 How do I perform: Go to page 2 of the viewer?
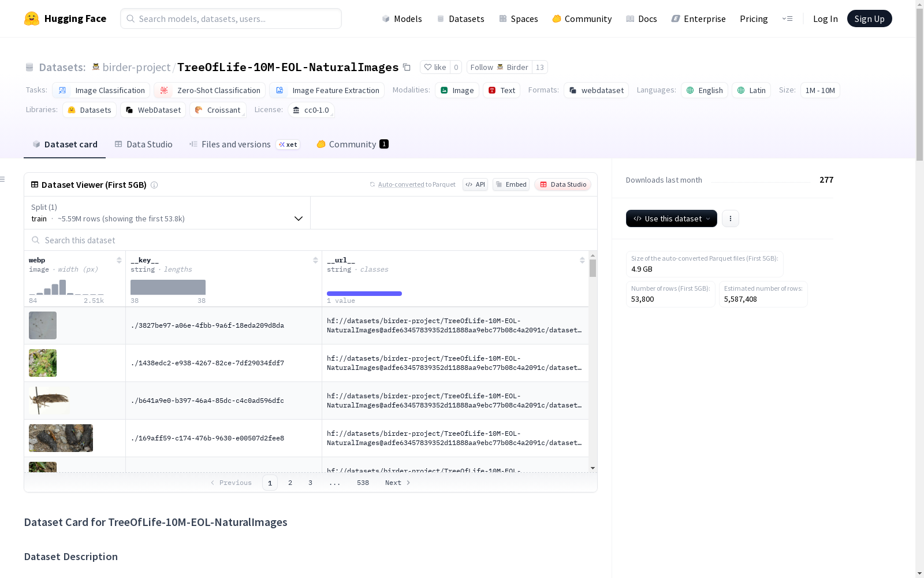click(x=290, y=483)
